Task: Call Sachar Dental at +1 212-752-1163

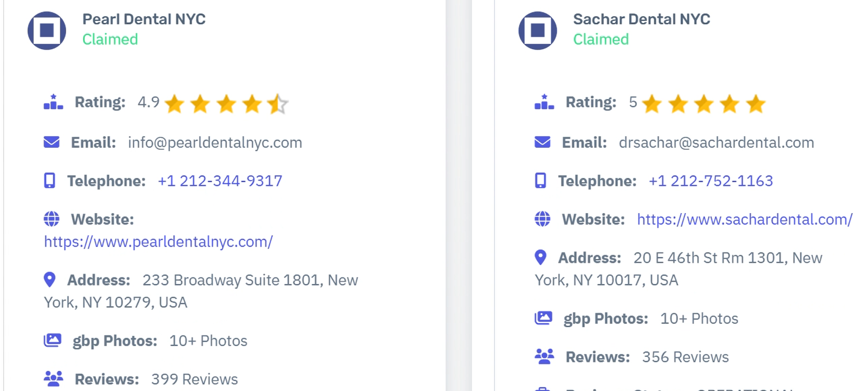Action: pos(710,181)
